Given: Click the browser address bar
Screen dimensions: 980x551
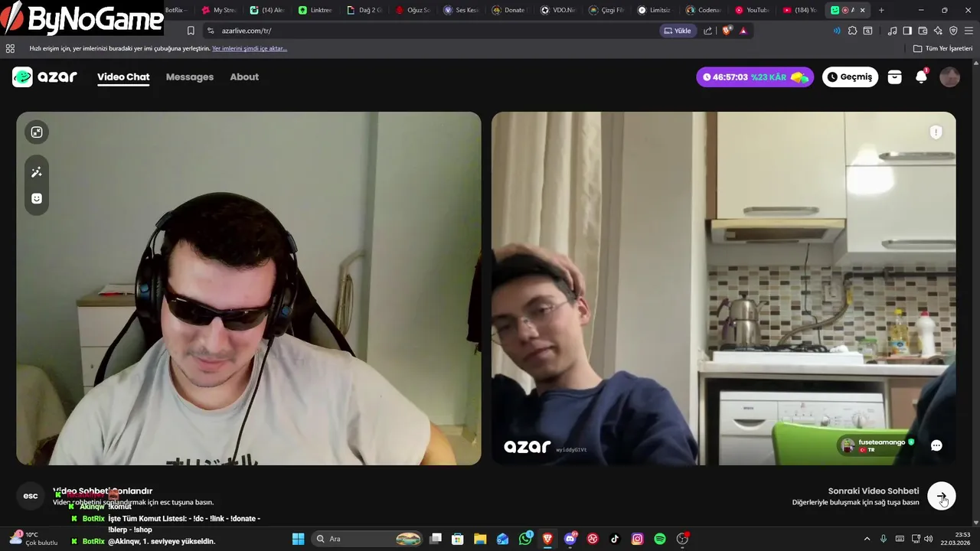Looking at the screenshot, I should [429, 31].
